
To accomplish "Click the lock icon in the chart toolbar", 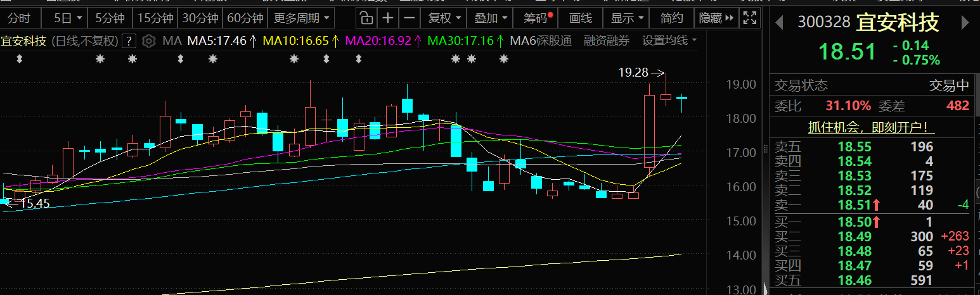I will [366, 18].
